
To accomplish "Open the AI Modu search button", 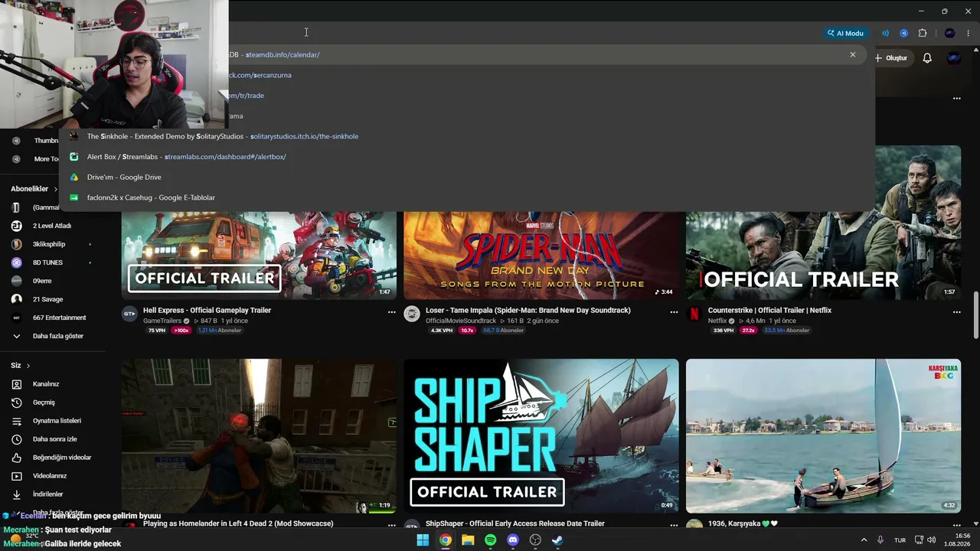I will (845, 33).
